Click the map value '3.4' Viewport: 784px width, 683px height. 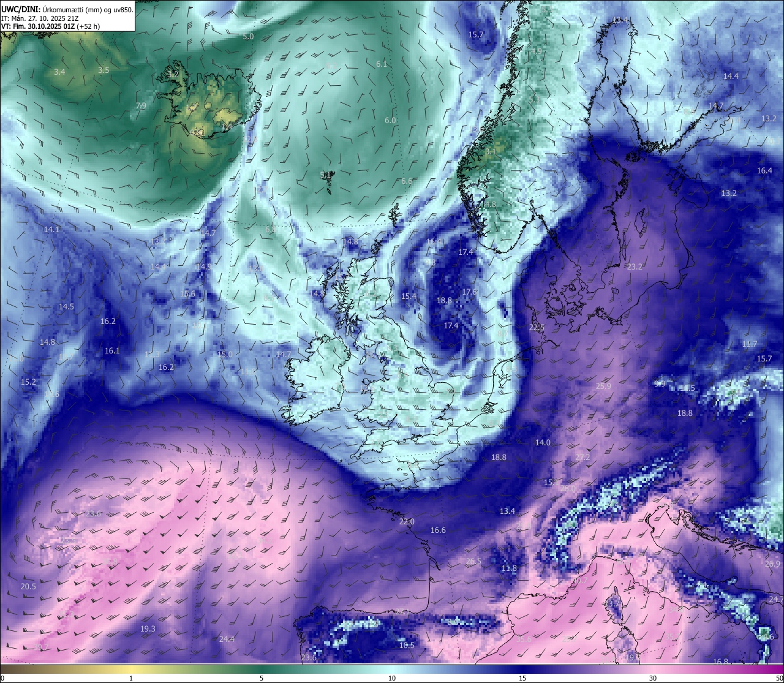(x=59, y=72)
